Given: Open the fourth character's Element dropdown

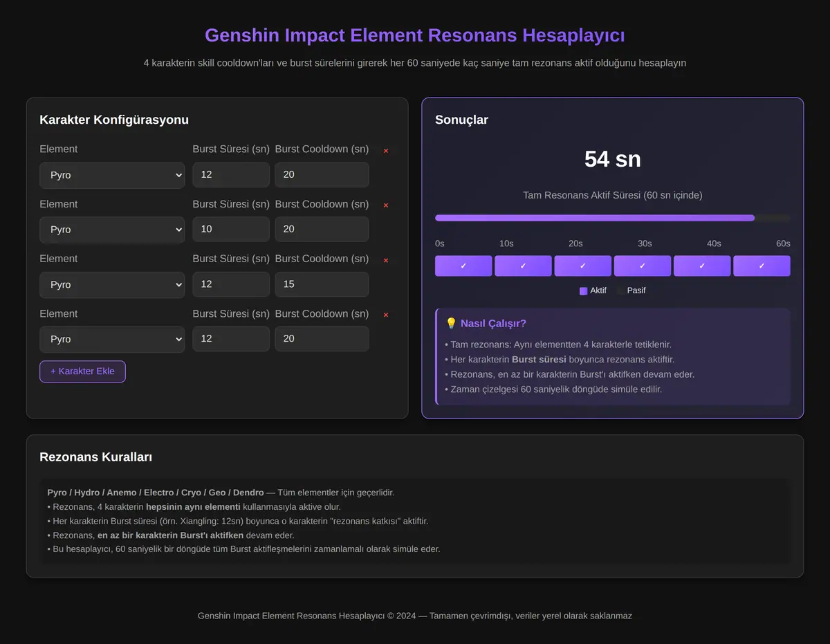Looking at the screenshot, I should [x=112, y=339].
